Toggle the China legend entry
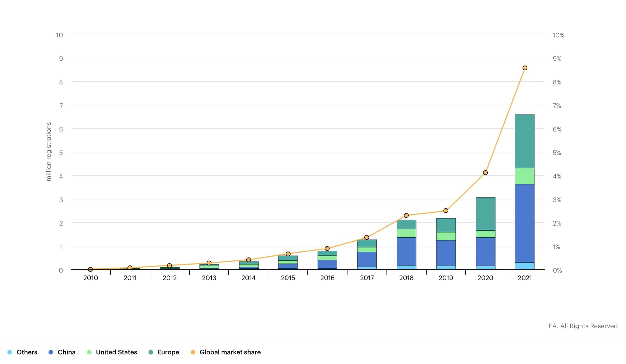 pos(66,352)
